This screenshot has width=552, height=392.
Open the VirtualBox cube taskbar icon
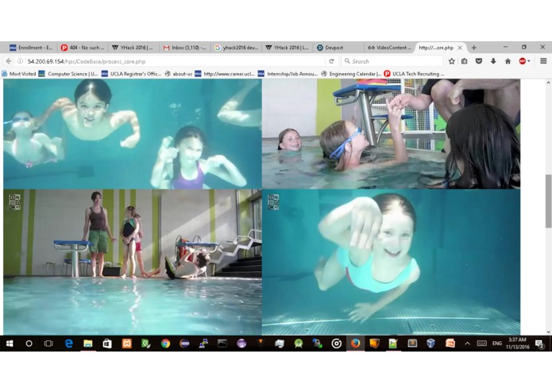pos(431,344)
